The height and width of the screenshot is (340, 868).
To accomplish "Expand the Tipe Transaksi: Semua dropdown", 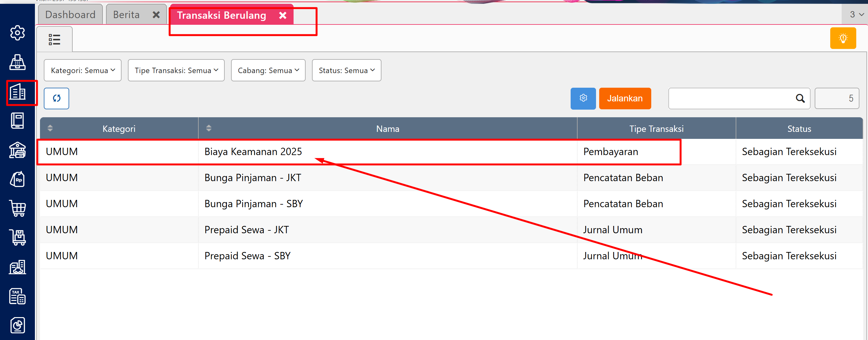I will point(176,71).
